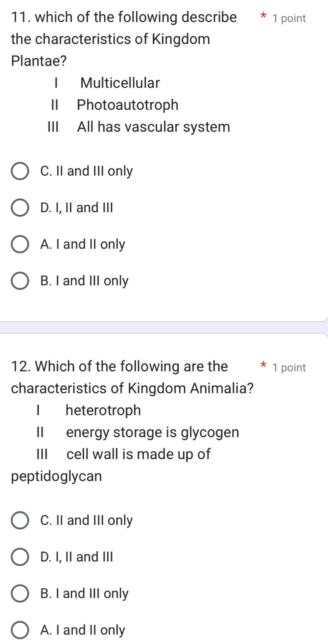Viewport: 328px width, 644px height.
Task: Select answer "D. I, II and III" for question 12
Action: coord(20,557)
